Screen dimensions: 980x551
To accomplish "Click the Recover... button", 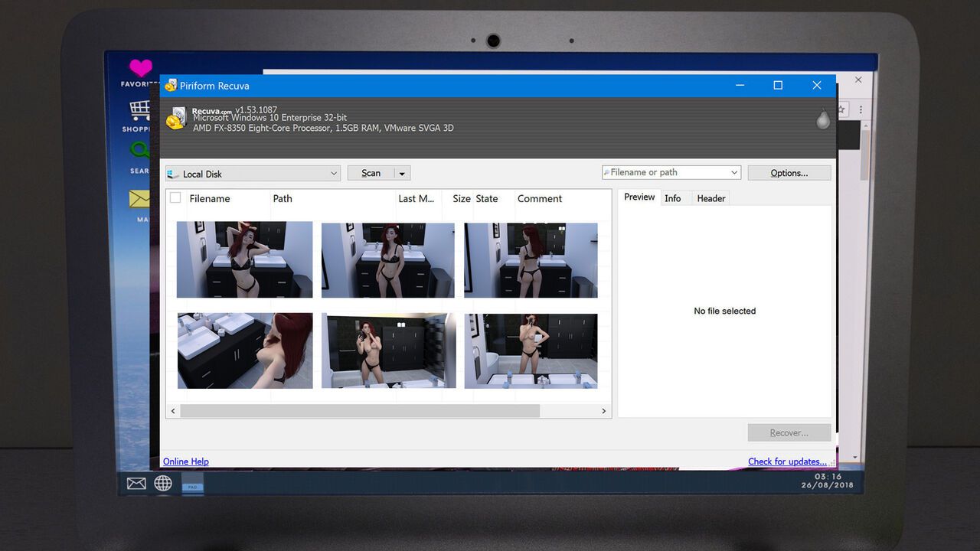I will (x=789, y=432).
